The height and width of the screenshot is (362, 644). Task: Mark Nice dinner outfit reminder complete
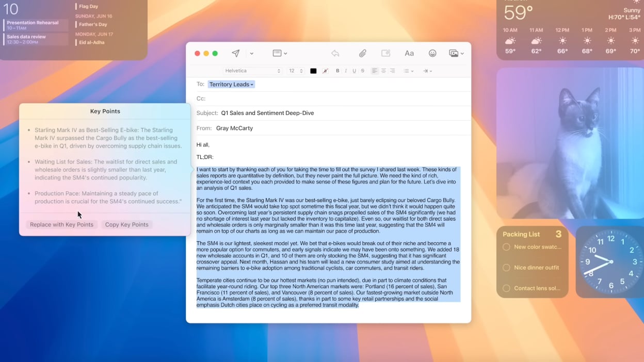[506, 268]
